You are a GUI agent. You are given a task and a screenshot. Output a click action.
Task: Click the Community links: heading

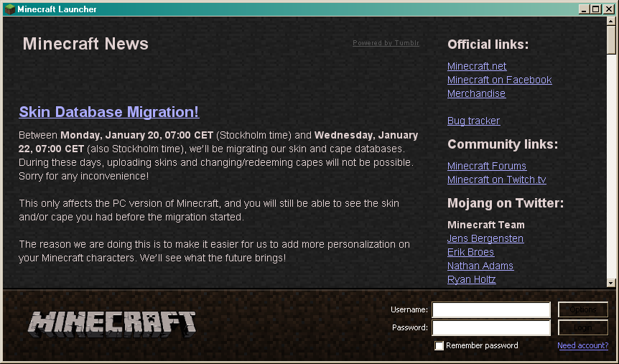503,144
